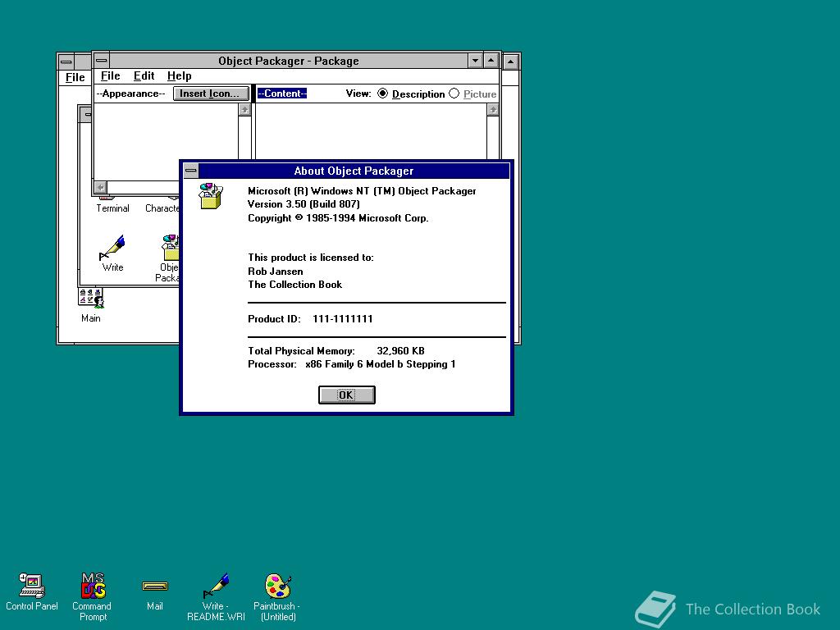This screenshot has width=840, height=630.
Task: Open File menu of Program Manager window
Action: 75,78
